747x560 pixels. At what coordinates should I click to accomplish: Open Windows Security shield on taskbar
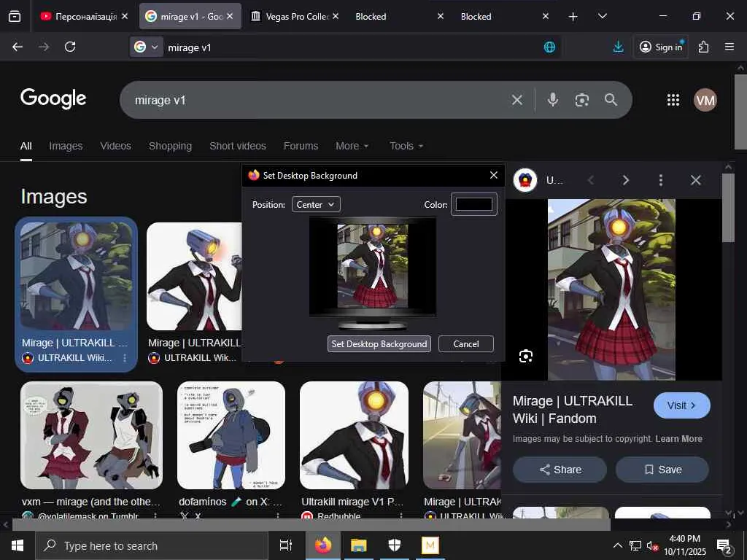(x=395, y=545)
